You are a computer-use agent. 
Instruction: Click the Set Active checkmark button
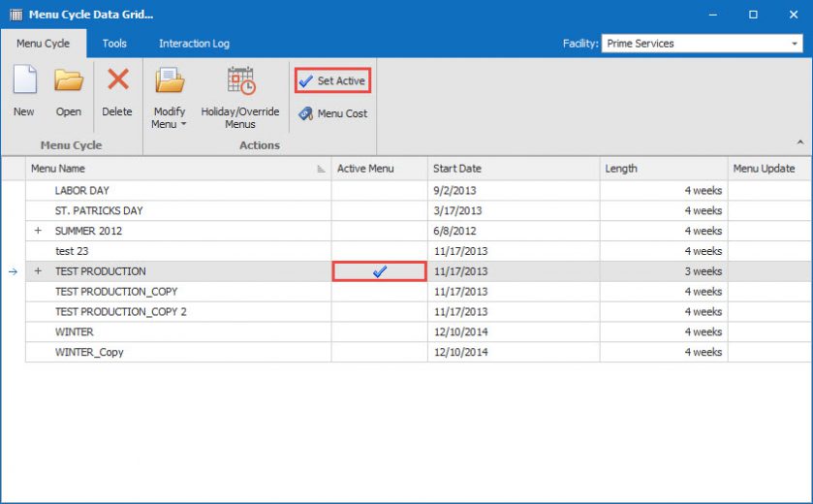(332, 80)
